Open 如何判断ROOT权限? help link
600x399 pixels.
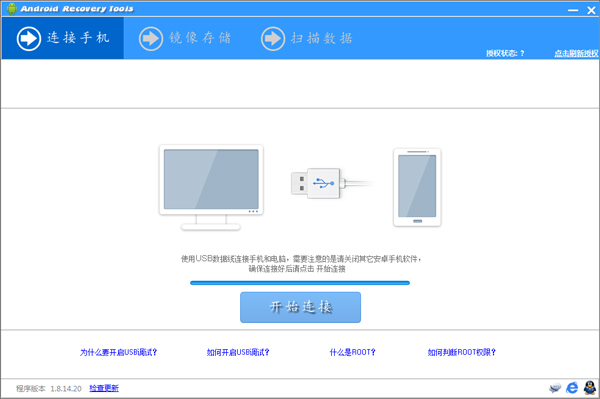(x=461, y=352)
